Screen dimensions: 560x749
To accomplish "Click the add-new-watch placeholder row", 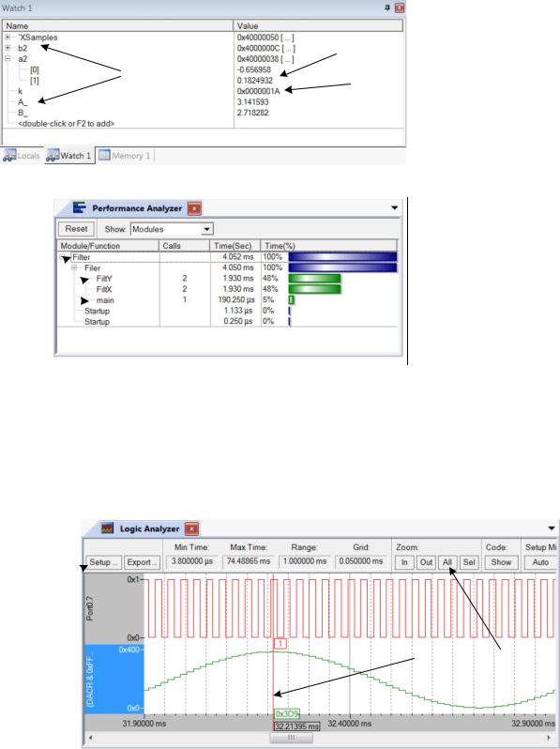I will tap(66, 123).
